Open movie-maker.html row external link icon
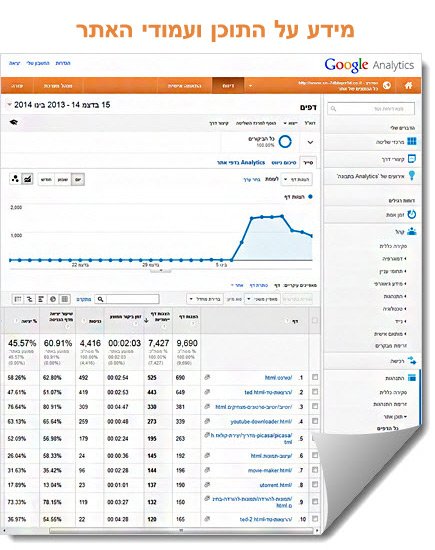The height and width of the screenshot is (550, 435). click(207, 470)
